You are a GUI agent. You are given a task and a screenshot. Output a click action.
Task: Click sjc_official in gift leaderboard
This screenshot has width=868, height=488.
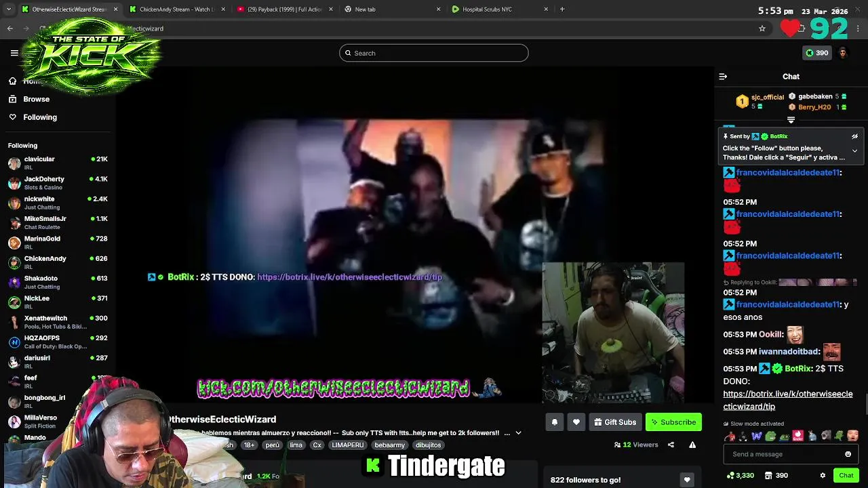pyautogui.click(x=767, y=97)
